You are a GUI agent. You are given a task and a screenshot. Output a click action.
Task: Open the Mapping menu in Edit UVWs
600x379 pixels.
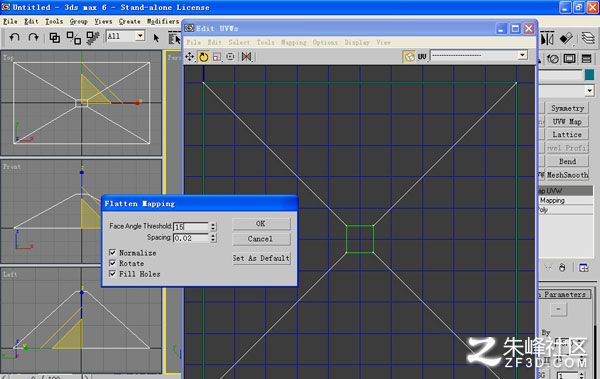[x=293, y=42]
